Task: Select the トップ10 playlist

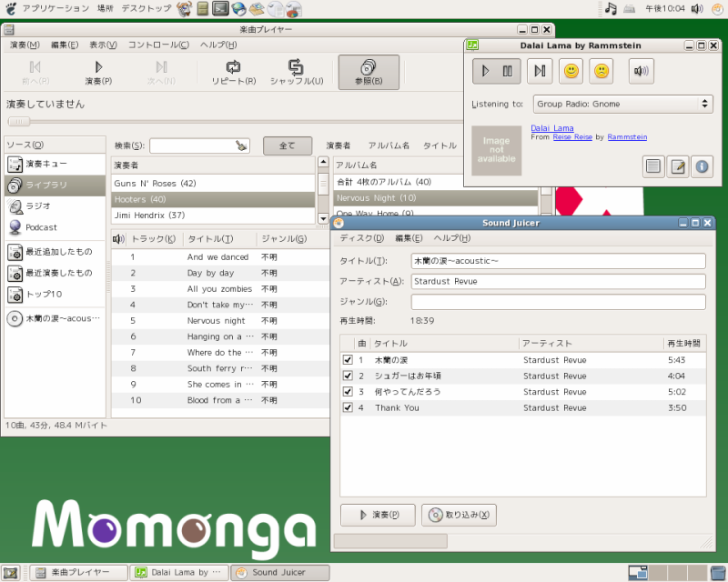Action: tap(56, 295)
